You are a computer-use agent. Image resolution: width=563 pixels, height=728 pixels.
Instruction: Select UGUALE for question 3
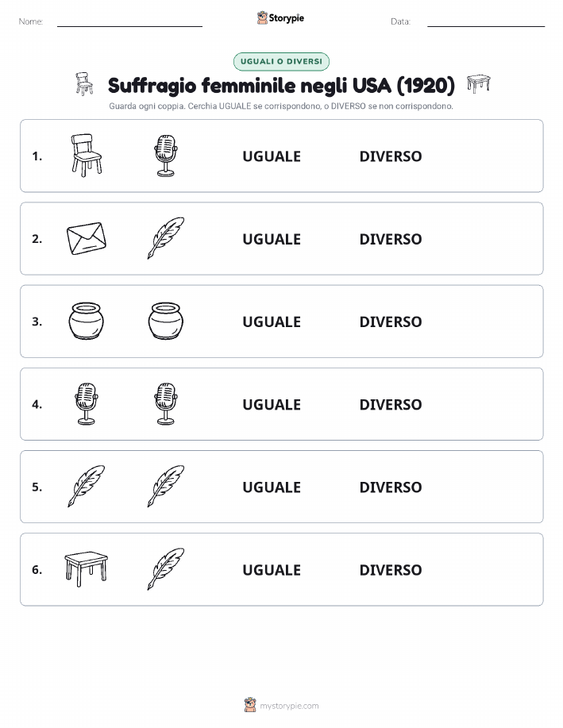pos(272,322)
